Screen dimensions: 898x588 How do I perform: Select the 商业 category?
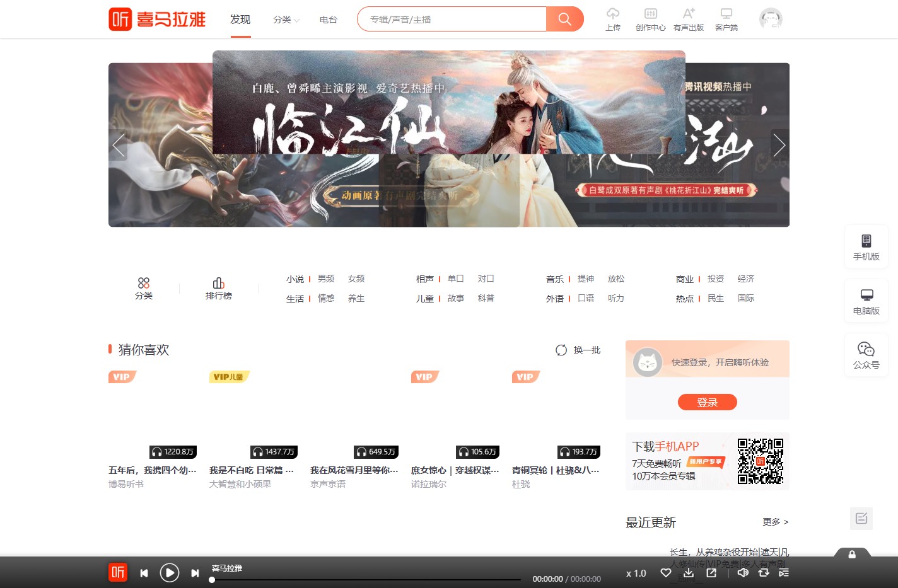click(x=685, y=279)
